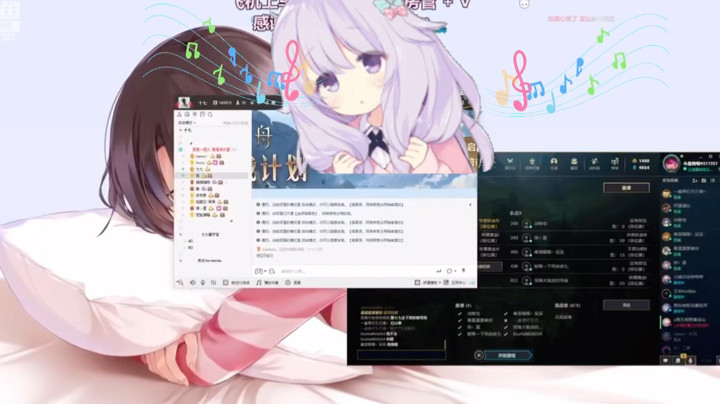The height and width of the screenshot is (404, 720).
Task: Select the highlighted member row in YY list
Action: [x=213, y=175]
